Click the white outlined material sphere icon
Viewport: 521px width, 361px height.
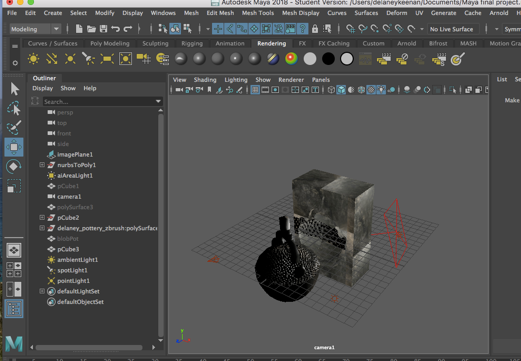(347, 59)
